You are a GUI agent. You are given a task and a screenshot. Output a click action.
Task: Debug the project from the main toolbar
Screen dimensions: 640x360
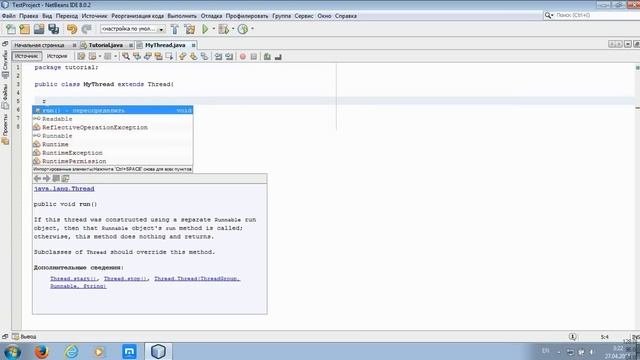224,29
